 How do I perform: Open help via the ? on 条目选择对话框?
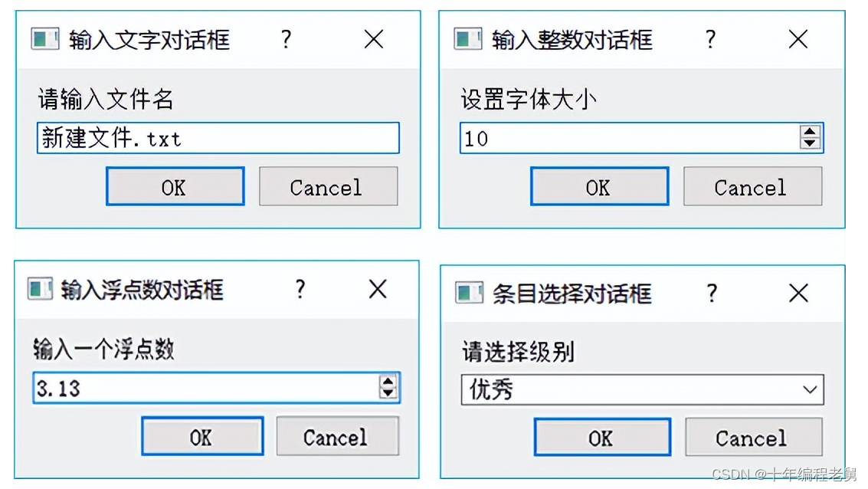(712, 293)
